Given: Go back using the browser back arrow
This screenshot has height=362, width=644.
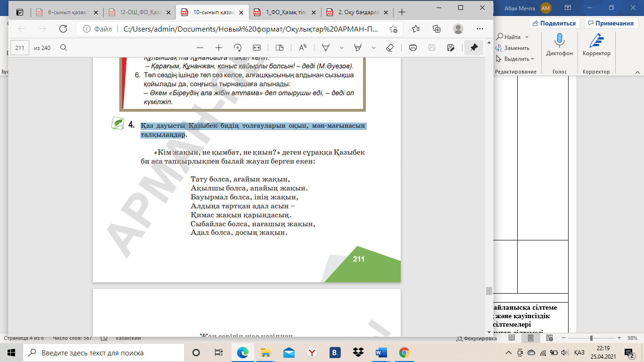Looking at the screenshot, I should point(22,29).
